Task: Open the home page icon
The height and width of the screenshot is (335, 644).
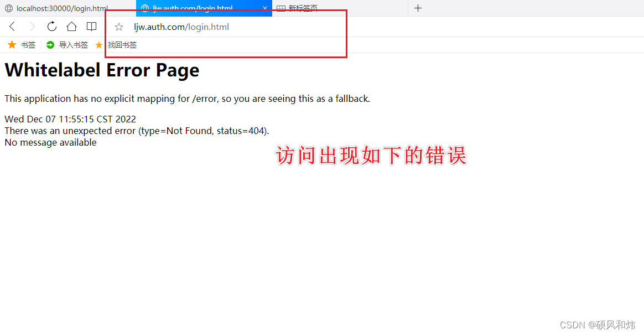Action: (x=71, y=27)
